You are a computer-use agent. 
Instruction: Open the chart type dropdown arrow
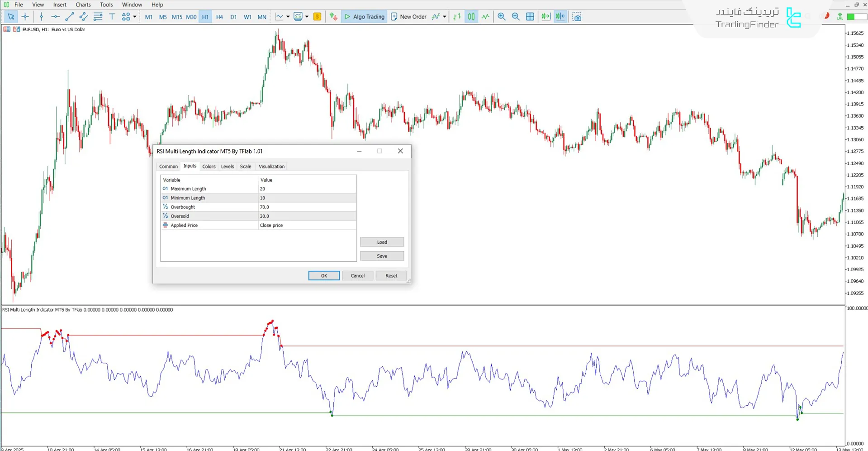(287, 17)
